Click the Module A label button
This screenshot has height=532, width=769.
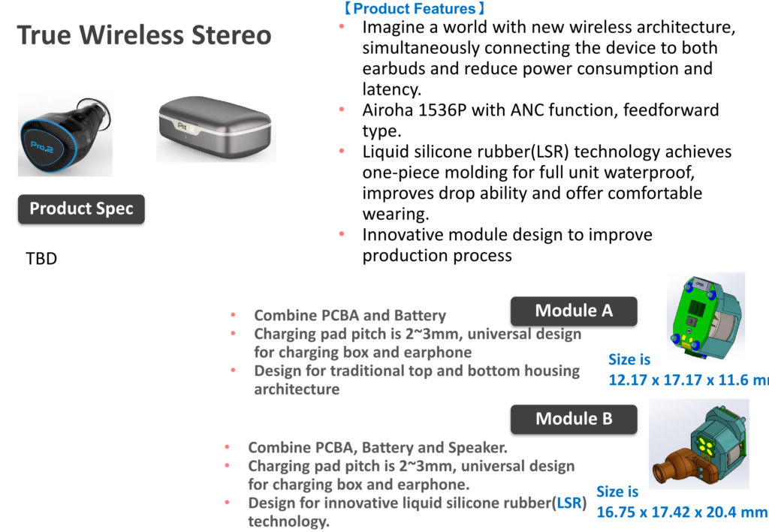(574, 311)
